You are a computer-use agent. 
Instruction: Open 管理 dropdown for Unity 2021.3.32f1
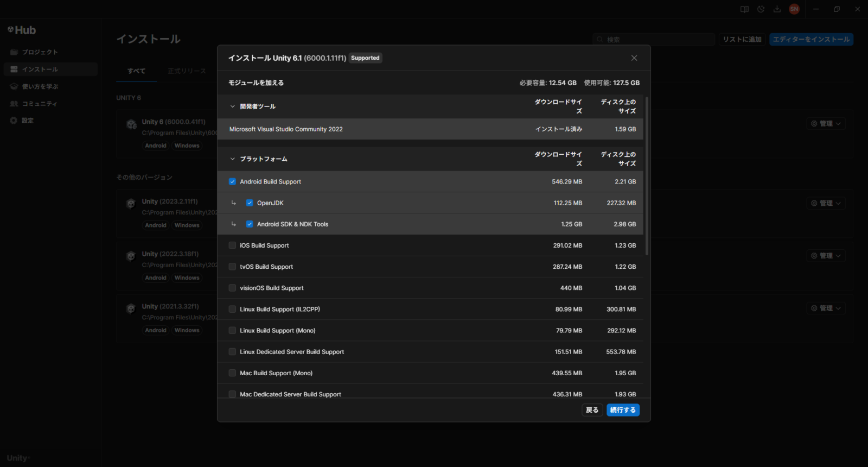(x=826, y=308)
